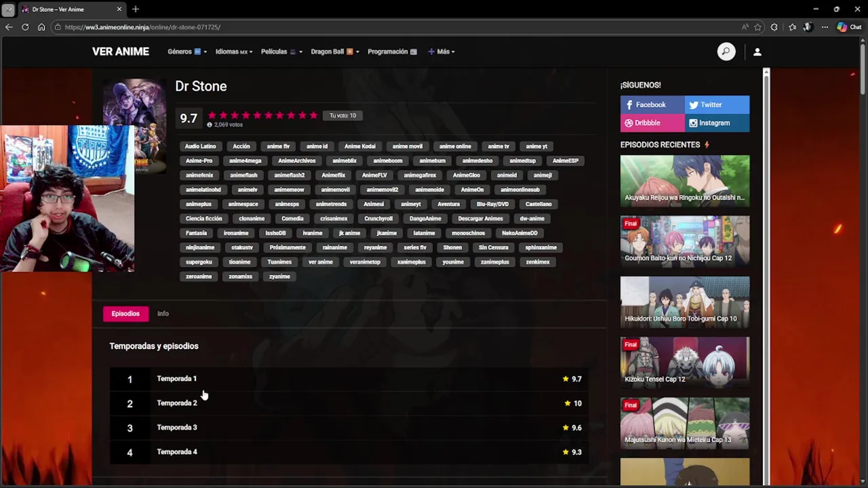Click the Acción genre tag

click(241, 146)
